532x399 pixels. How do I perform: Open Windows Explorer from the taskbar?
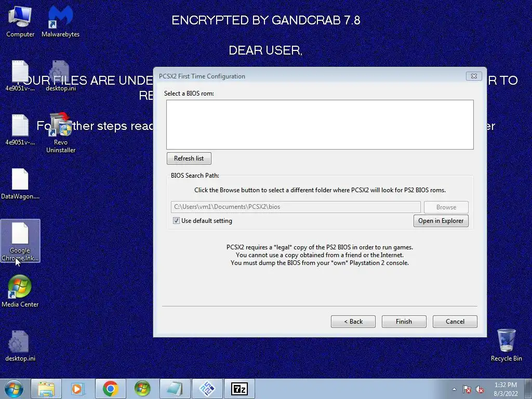(x=46, y=389)
